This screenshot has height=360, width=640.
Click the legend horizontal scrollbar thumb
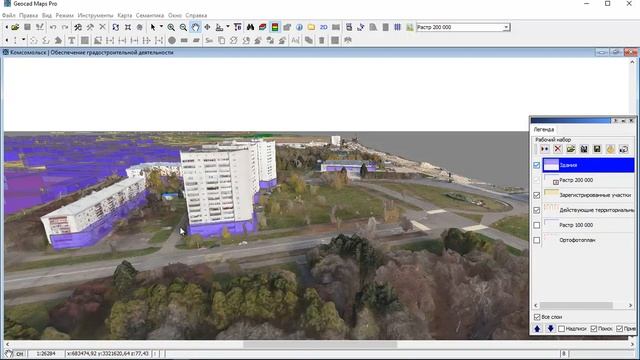[x=576, y=305]
